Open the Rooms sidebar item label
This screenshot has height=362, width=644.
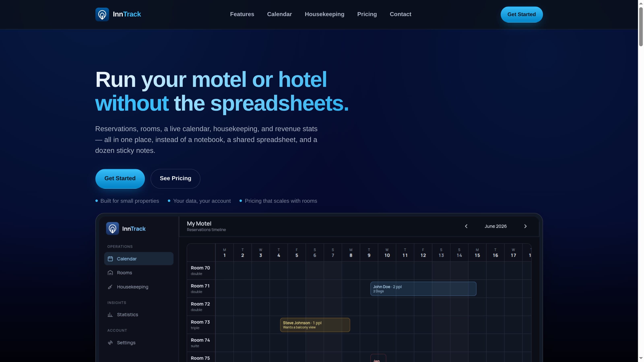124,273
